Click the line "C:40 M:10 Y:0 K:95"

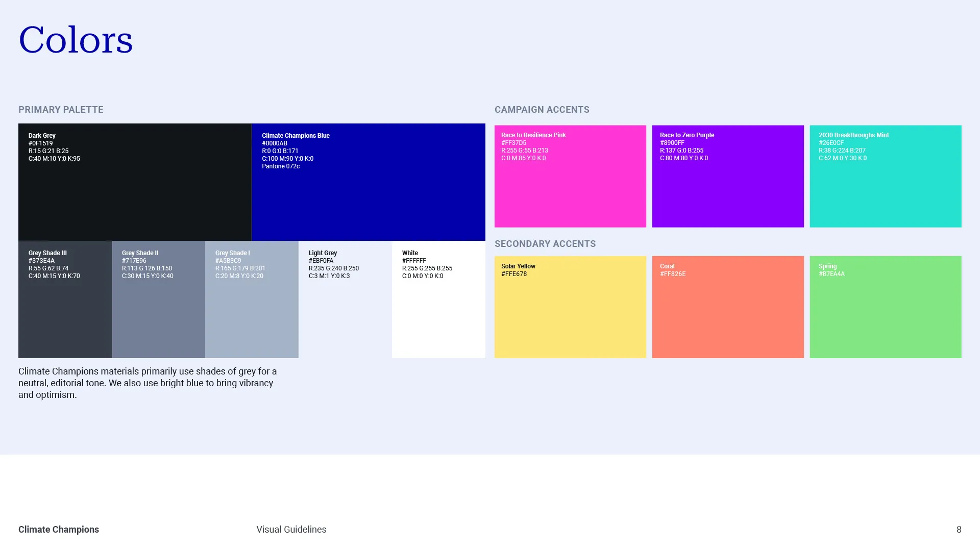pos(54,159)
